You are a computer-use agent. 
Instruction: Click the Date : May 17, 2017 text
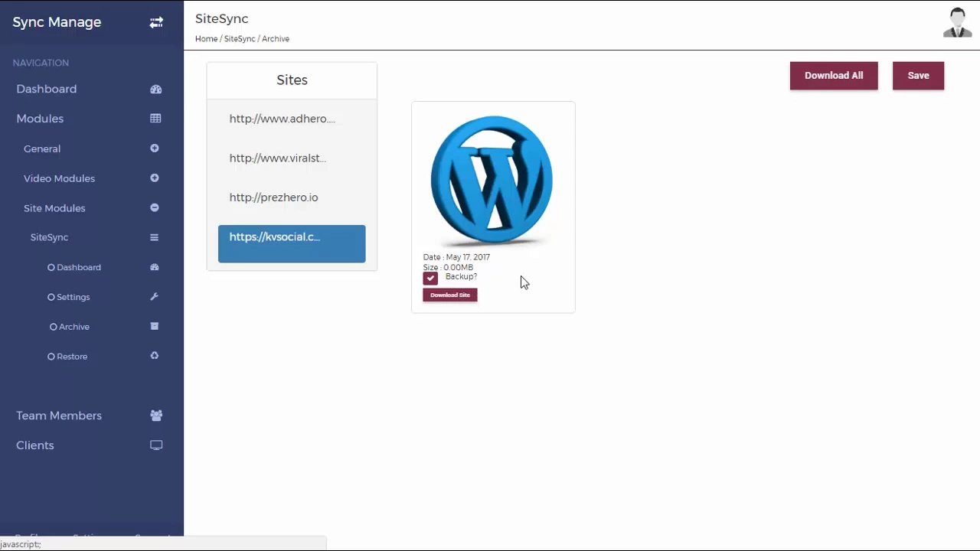click(456, 257)
